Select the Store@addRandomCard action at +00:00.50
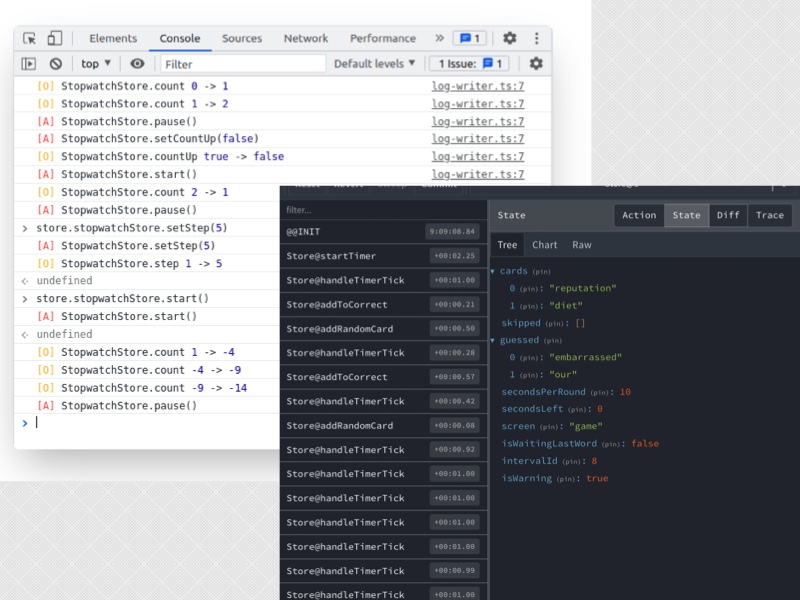The height and width of the screenshot is (600, 800). pos(383,329)
